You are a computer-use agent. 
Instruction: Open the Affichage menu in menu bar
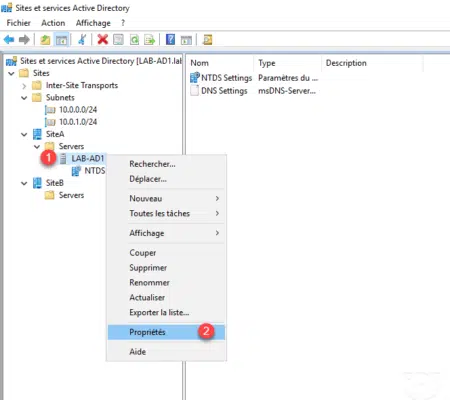[x=93, y=23]
